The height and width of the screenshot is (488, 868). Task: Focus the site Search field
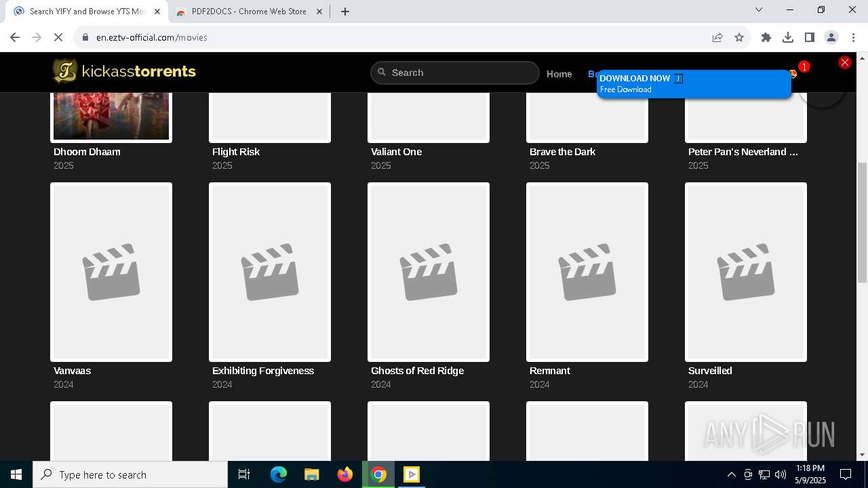coord(455,73)
